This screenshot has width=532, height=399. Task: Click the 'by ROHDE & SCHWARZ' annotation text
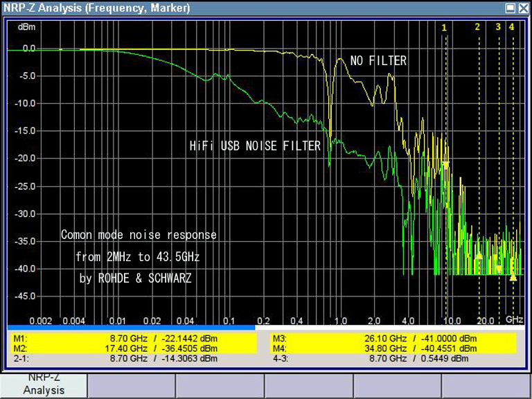[136, 278]
